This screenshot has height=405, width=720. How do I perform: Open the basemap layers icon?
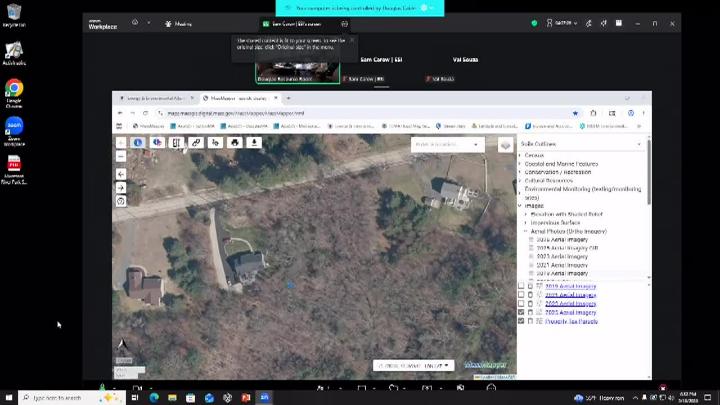(x=506, y=146)
